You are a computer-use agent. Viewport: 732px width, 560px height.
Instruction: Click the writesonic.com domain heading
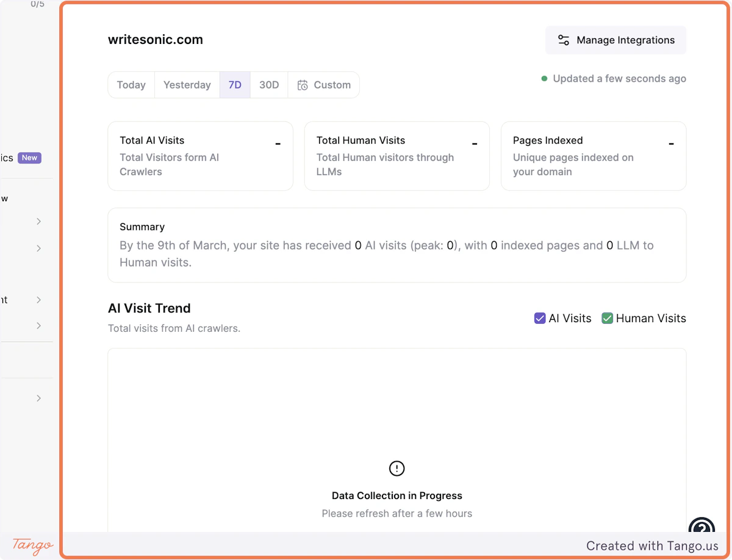(x=156, y=40)
